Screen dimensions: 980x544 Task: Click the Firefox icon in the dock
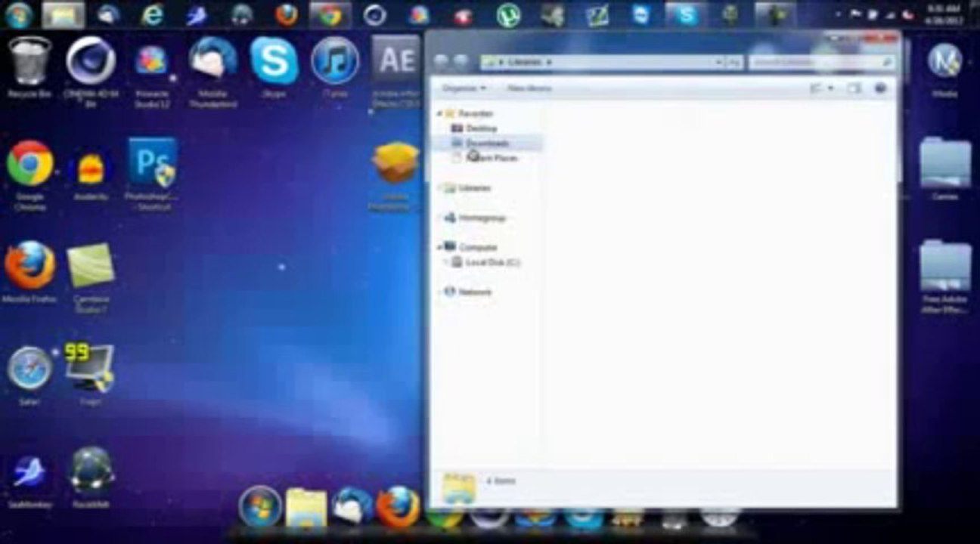point(398,507)
